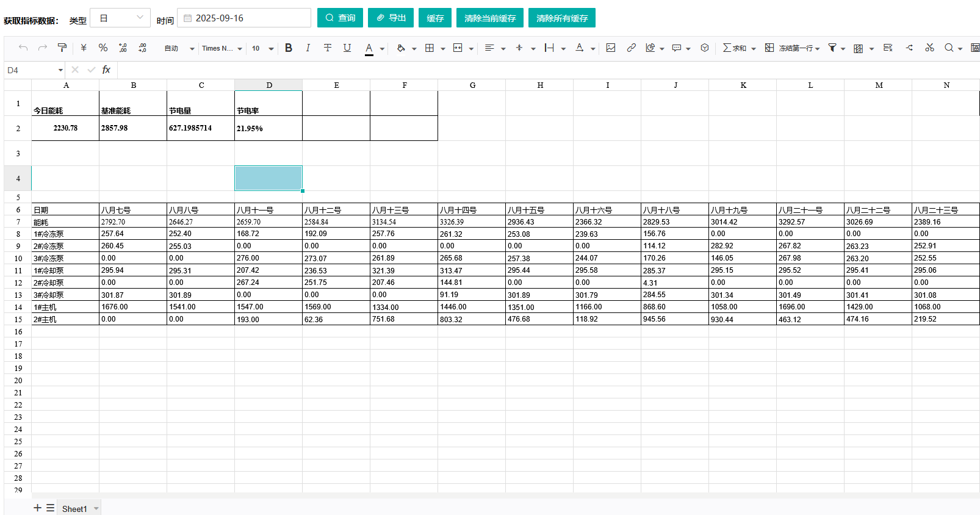Switch to the Sheet1 tab
This screenshot has width=980, height=515.
pyautogui.click(x=74, y=508)
